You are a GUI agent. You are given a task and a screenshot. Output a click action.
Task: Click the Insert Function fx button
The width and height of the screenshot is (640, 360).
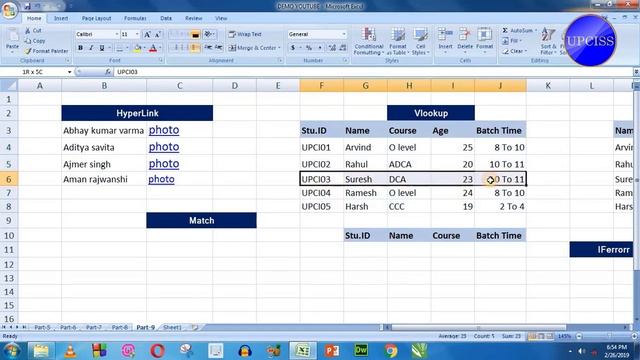point(108,72)
